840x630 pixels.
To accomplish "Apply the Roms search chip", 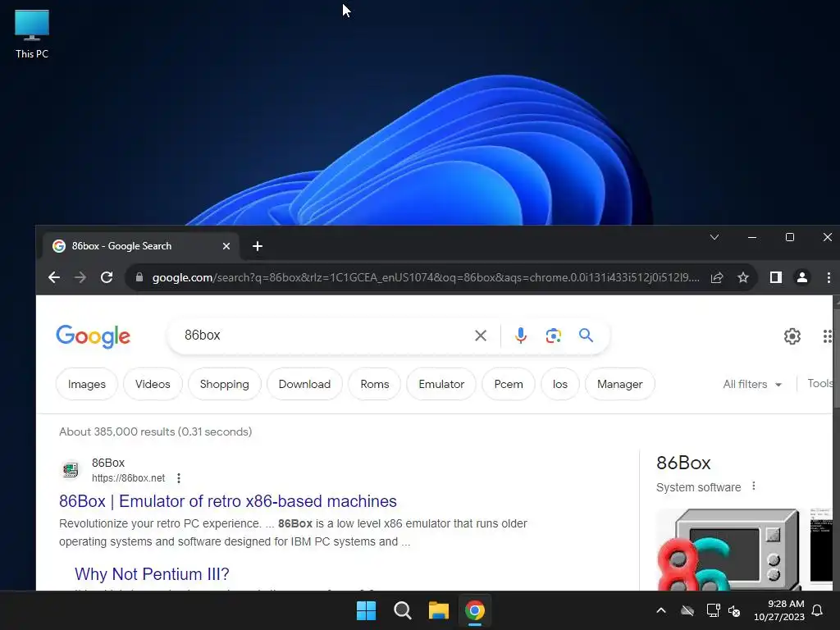I will (x=374, y=384).
